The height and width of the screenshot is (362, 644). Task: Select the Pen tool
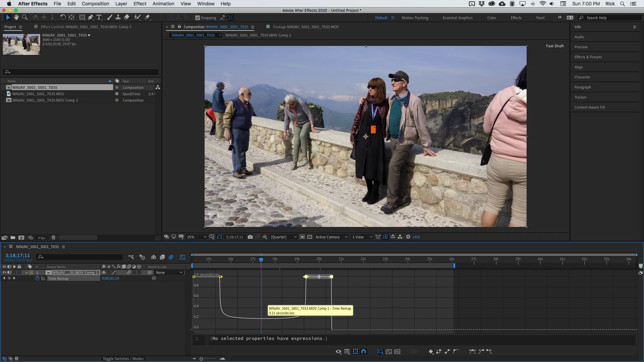tap(90, 17)
